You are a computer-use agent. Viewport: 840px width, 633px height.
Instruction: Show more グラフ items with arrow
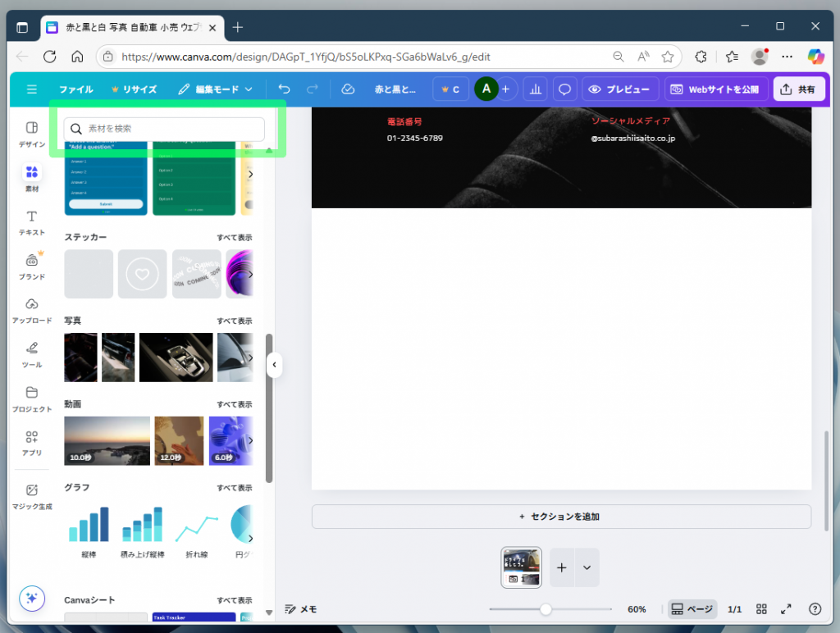pos(249,539)
